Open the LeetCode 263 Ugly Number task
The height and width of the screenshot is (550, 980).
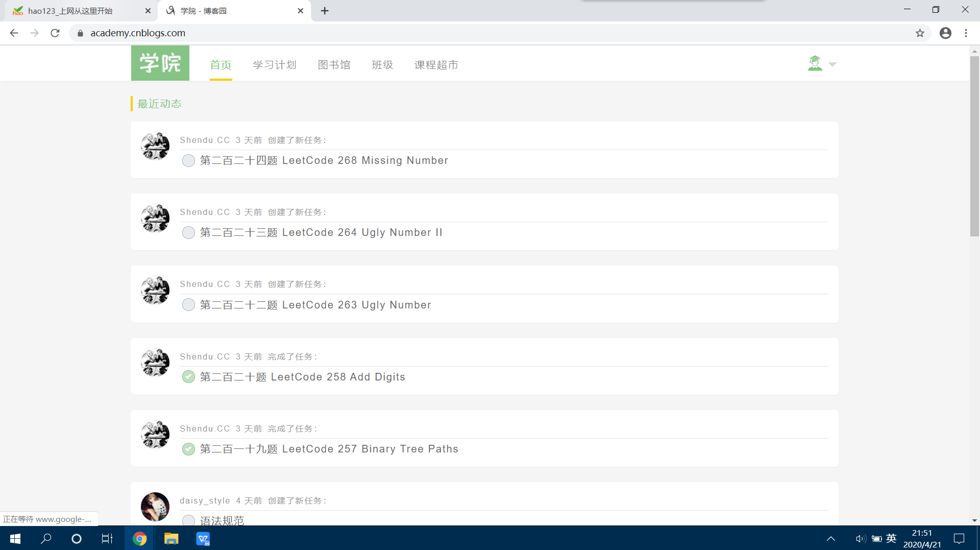pos(315,305)
